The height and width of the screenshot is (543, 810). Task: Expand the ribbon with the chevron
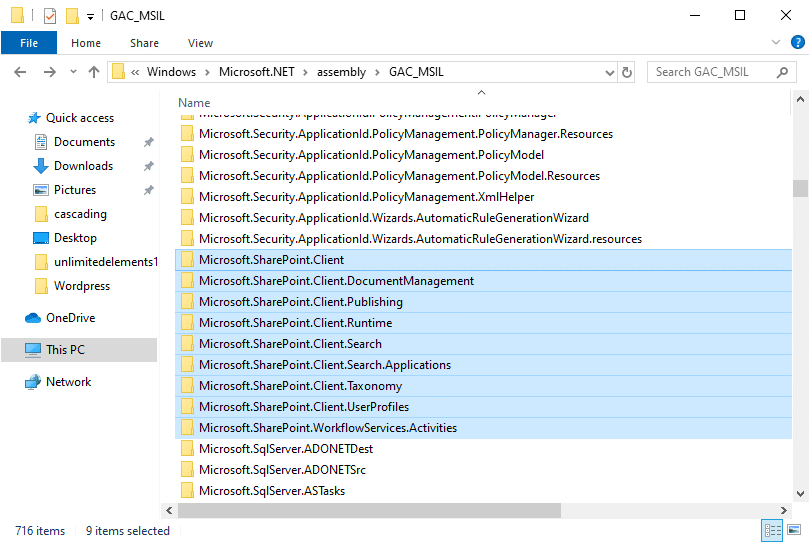pos(775,42)
